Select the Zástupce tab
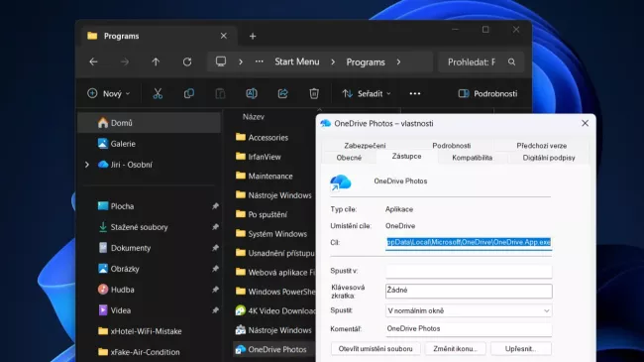Viewport: 644px width, 362px height. point(406,157)
